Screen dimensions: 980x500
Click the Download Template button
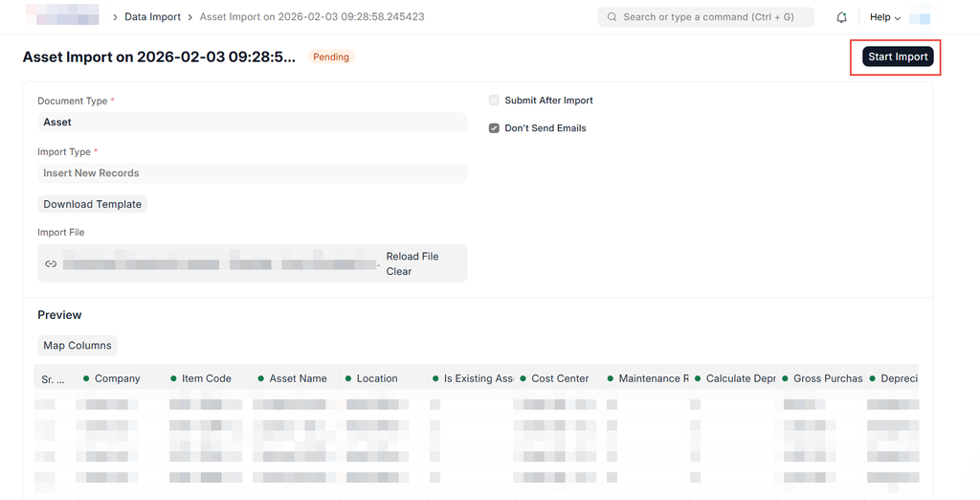[93, 204]
